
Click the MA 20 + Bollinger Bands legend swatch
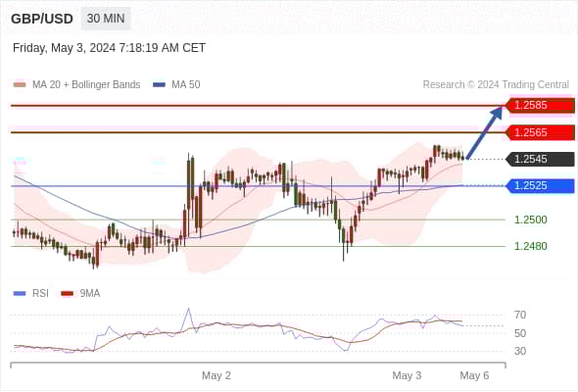pos(20,85)
